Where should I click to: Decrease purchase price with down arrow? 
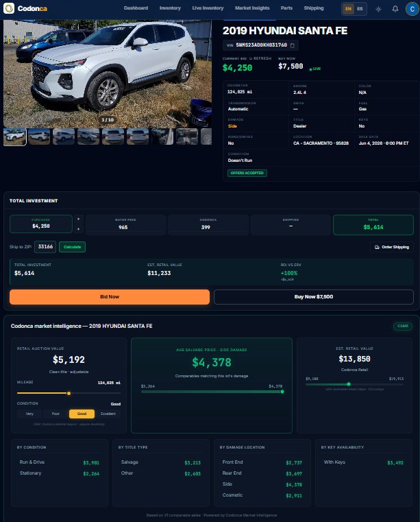pos(79,228)
